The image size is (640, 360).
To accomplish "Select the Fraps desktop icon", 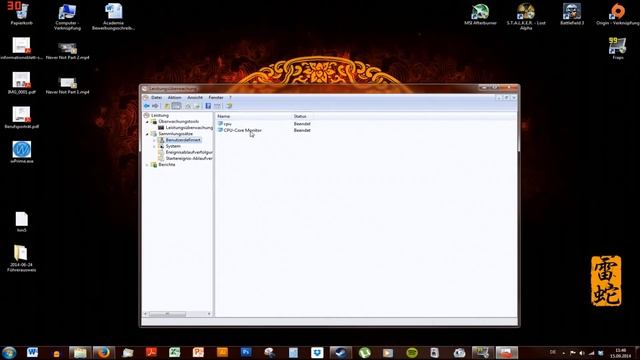I will click(x=618, y=48).
